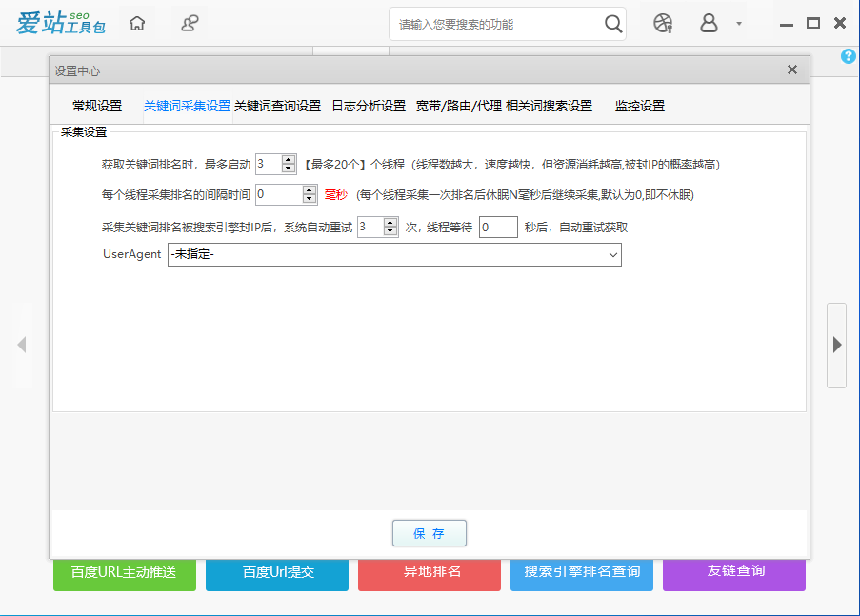Switch to the 相关词搜索设置 tab
Image resolution: width=860 pixels, height=616 pixels.
pyautogui.click(x=549, y=106)
